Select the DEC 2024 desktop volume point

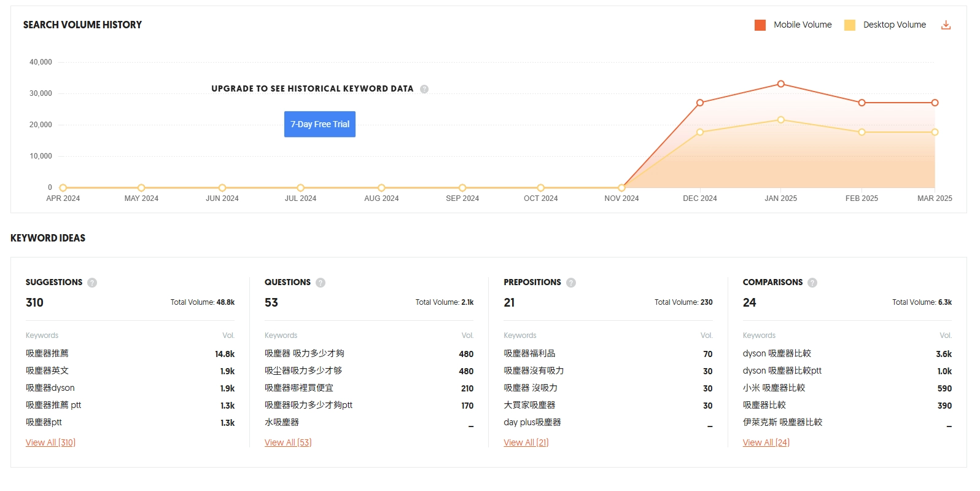coord(700,132)
